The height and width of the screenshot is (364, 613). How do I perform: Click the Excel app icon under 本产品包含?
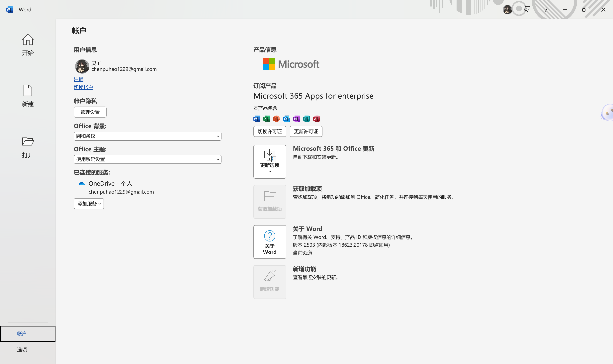(267, 119)
